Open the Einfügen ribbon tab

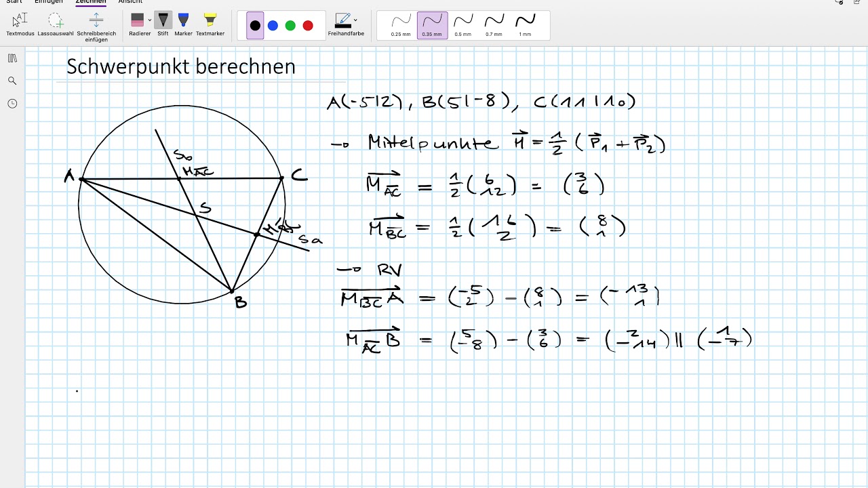[49, 2]
